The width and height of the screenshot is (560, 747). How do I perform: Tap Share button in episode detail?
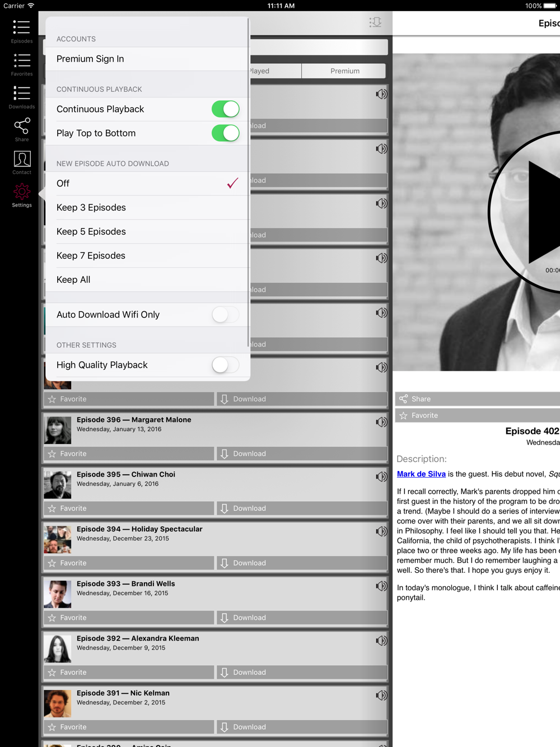[x=478, y=399]
